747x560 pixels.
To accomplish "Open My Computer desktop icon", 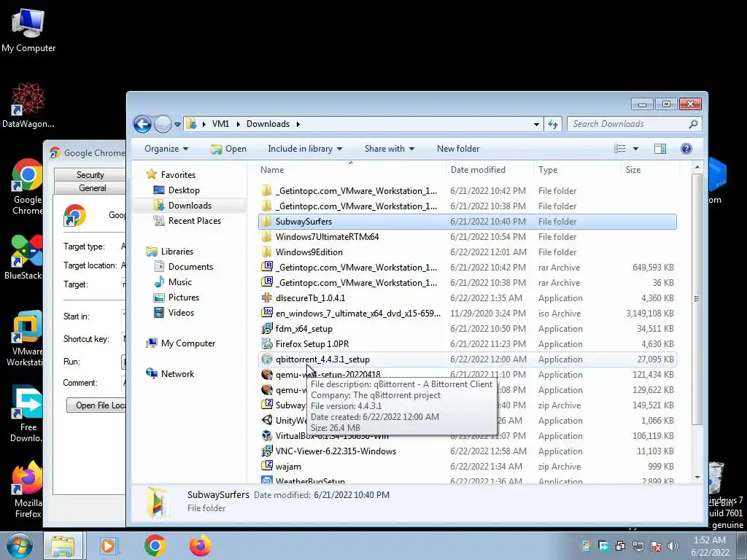I will pos(28,31).
